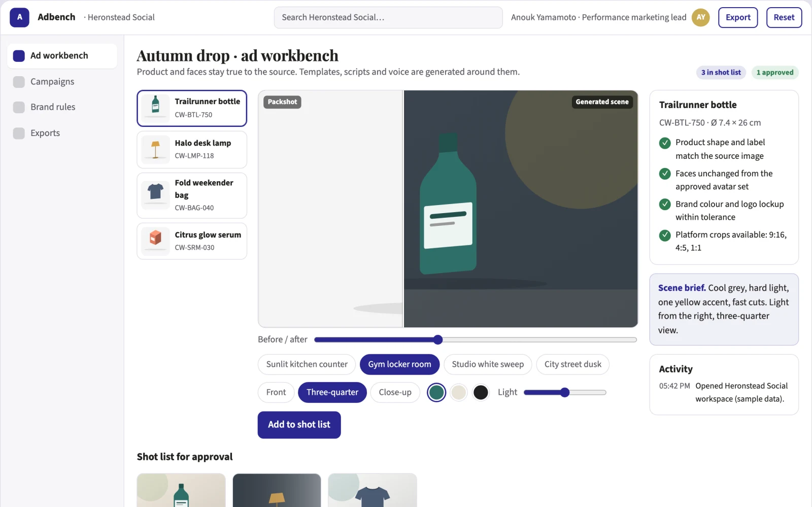Click the Halo desk lamp thumbnail icon
The width and height of the screenshot is (812, 507).
point(155,149)
